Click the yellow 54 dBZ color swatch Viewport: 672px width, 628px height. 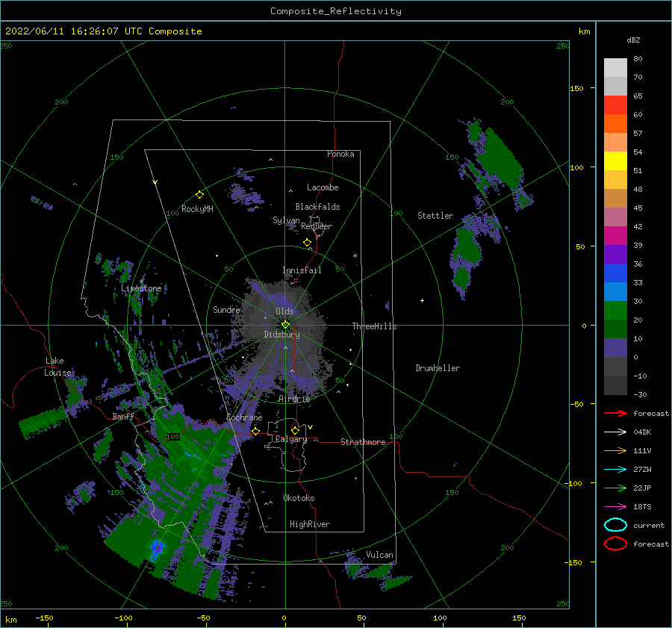click(x=615, y=161)
